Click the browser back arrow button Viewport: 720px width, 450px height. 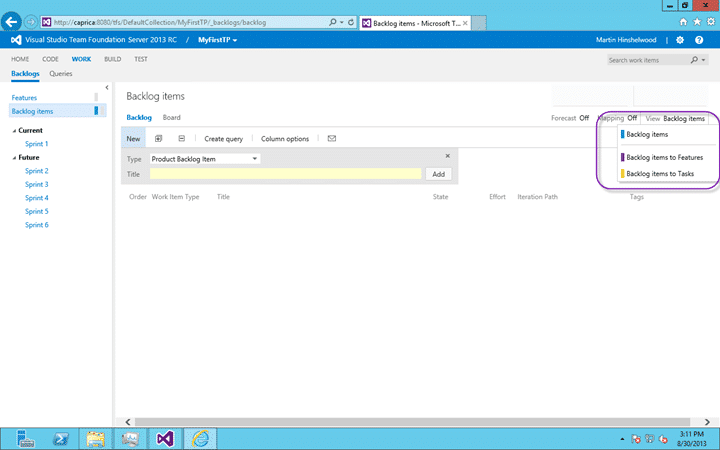11,22
